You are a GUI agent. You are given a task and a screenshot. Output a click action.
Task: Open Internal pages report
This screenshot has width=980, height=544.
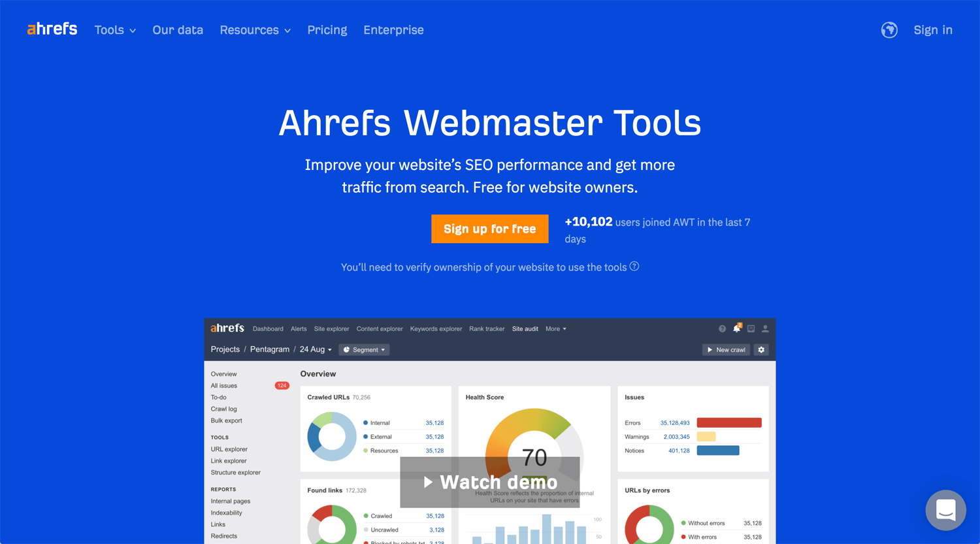click(x=231, y=501)
